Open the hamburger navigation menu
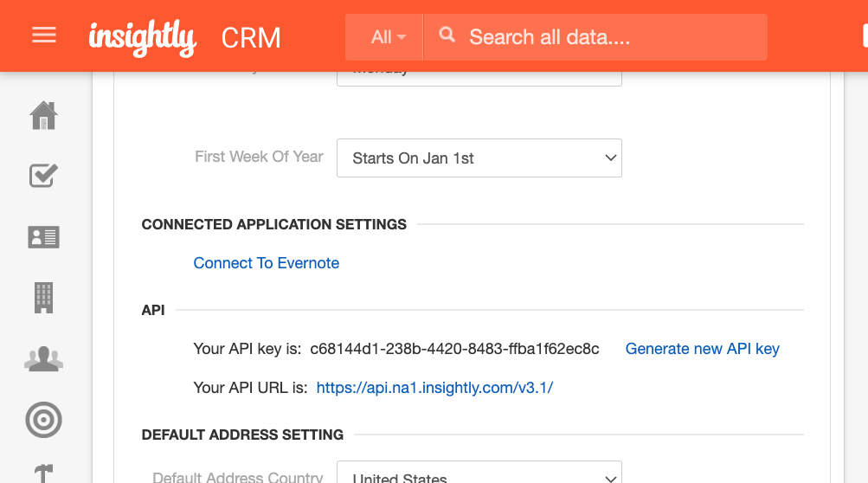The height and width of the screenshot is (483, 868). click(44, 35)
